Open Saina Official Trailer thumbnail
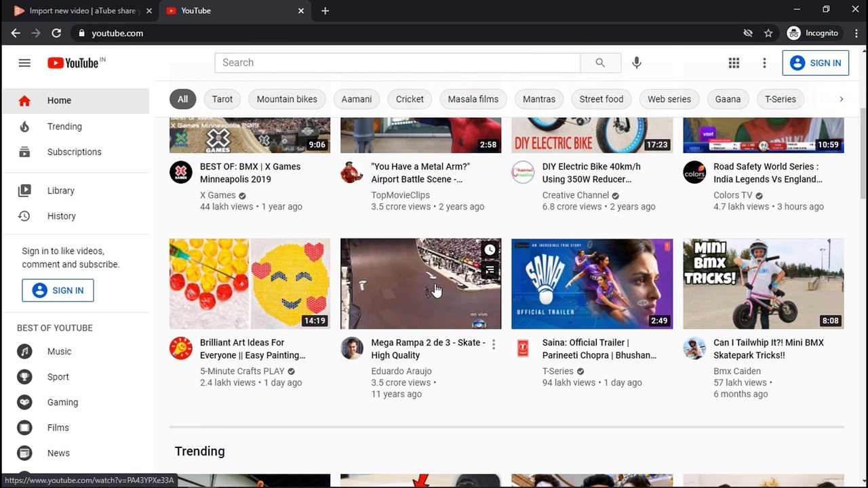The image size is (868, 488). (x=592, y=283)
